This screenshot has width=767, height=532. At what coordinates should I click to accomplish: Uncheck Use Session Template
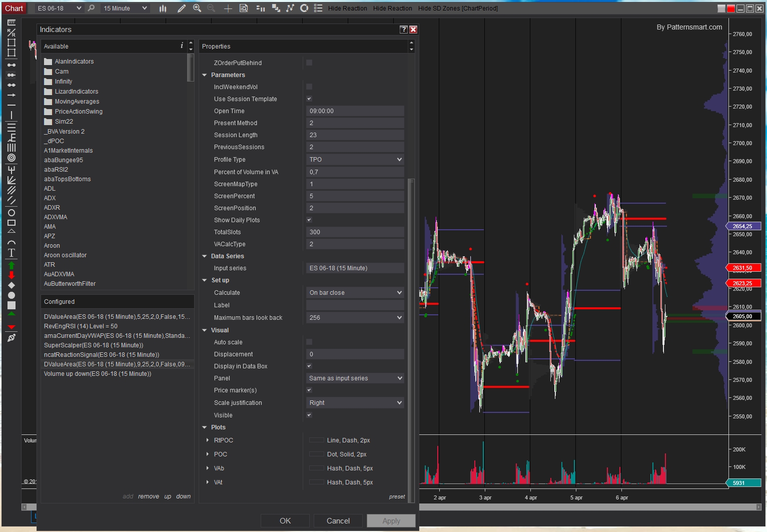pyautogui.click(x=309, y=99)
